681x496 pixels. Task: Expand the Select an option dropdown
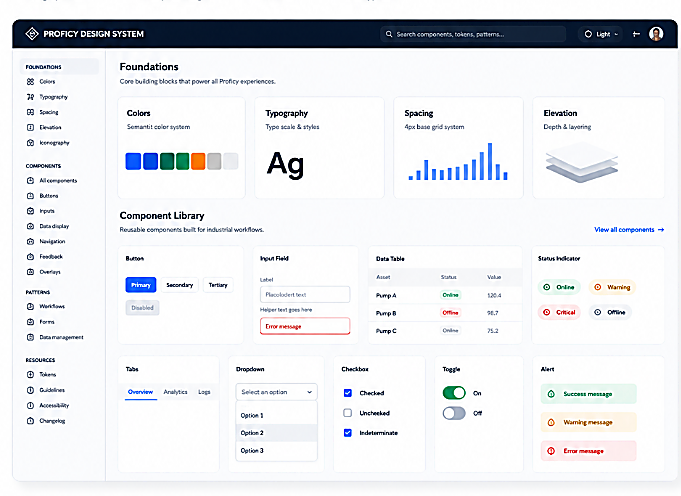pos(277,392)
